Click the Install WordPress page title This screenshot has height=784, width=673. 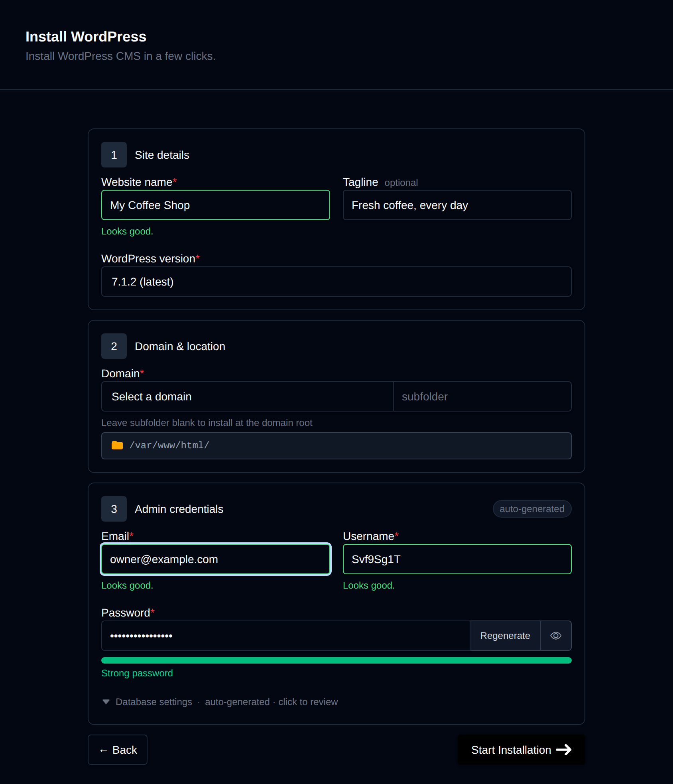click(x=86, y=37)
